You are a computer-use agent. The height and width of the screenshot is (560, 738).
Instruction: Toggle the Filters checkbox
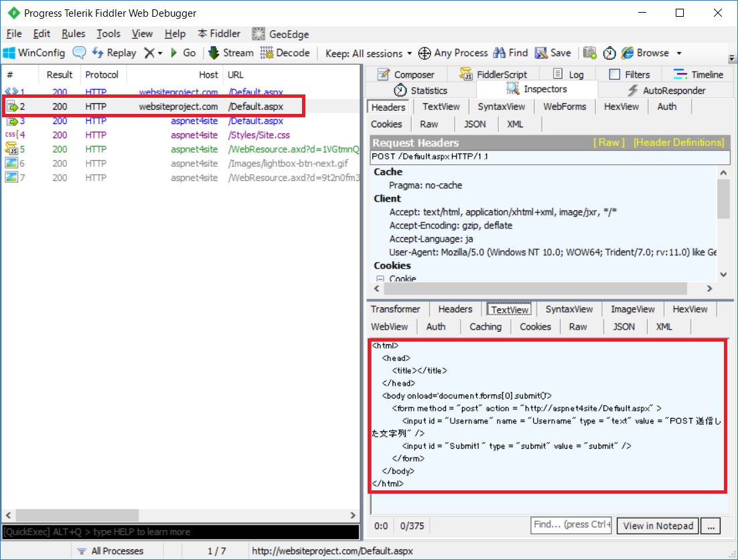(614, 74)
